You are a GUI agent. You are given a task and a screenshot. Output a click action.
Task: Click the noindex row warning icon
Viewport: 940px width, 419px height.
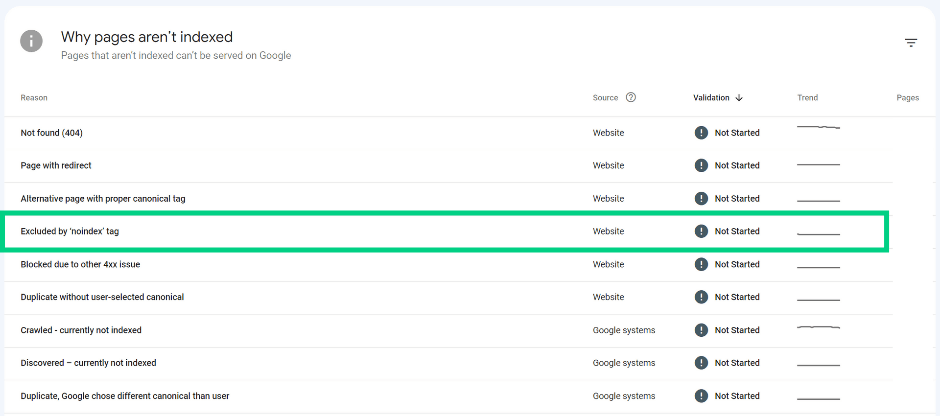(701, 231)
